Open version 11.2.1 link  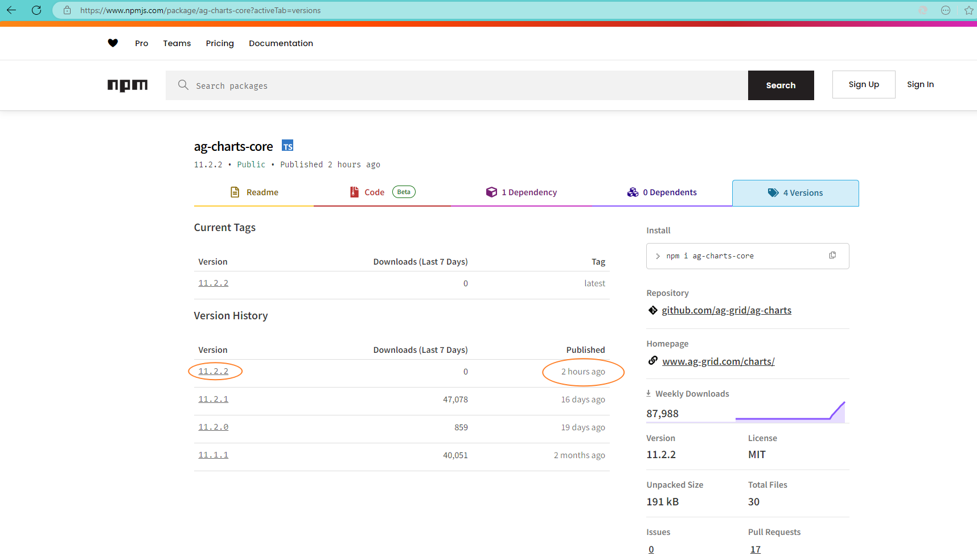213,399
